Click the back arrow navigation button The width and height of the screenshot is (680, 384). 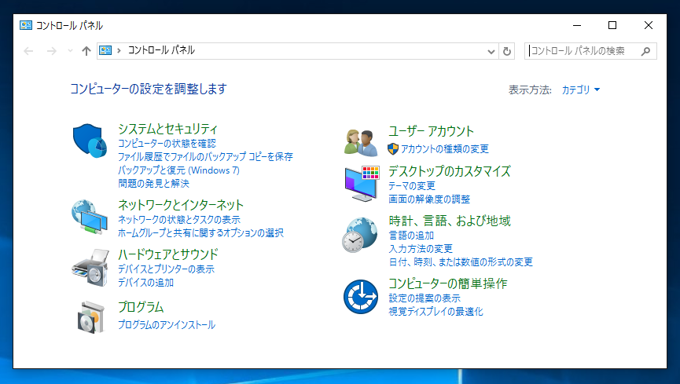coord(29,51)
